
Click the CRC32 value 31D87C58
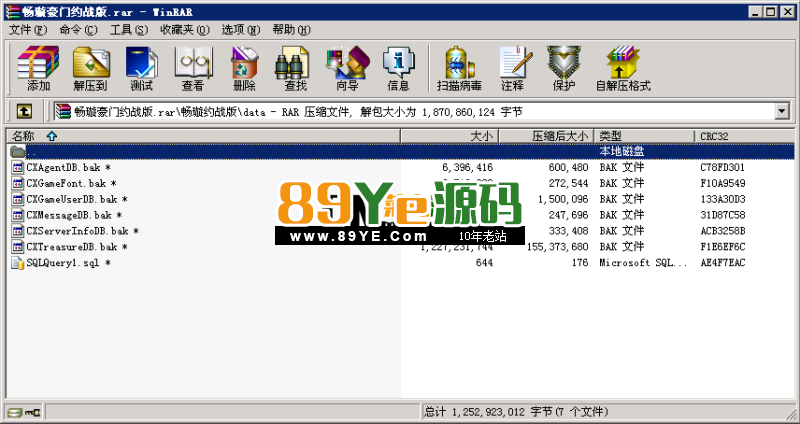click(x=723, y=215)
